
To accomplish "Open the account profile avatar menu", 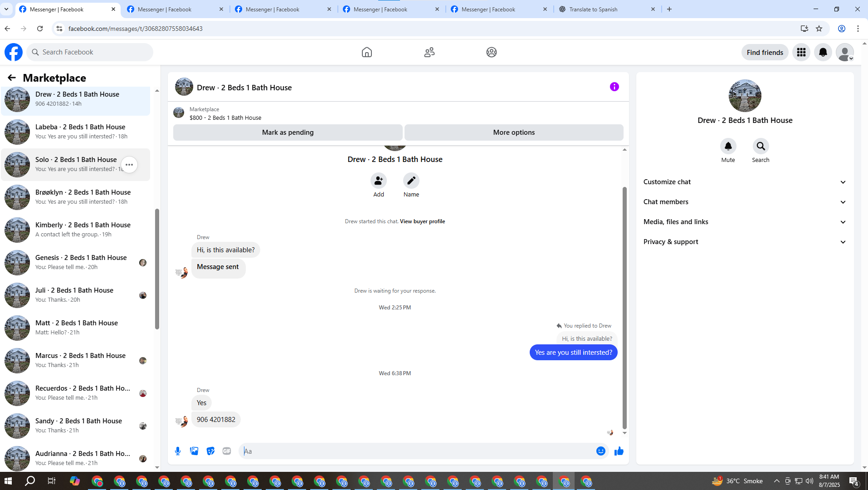I will (845, 52).
